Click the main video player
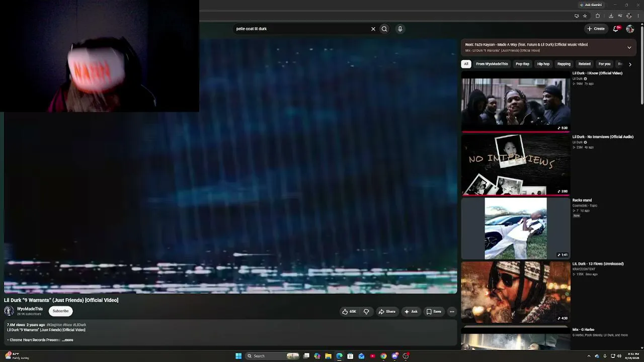The width and height of the screenshot is (644, 362). 230,166
